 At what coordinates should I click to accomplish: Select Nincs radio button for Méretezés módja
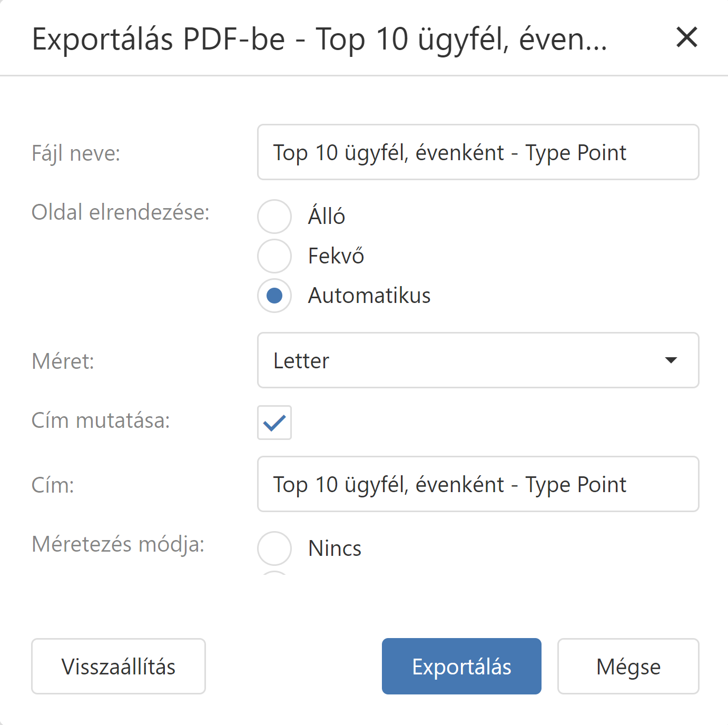[274, 548]
